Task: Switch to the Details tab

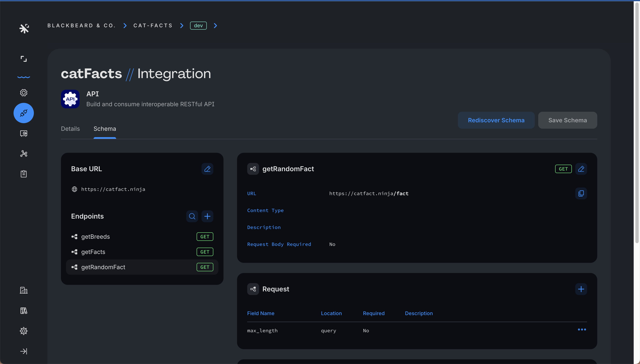Action: pyautogui.click(x=70, y=129)
